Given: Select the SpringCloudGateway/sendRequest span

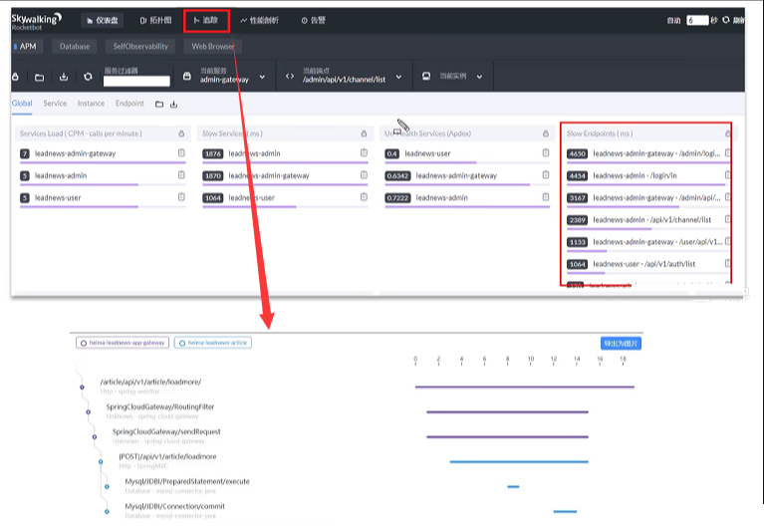Looking at the screenshot, I should [x=166, y=431].
